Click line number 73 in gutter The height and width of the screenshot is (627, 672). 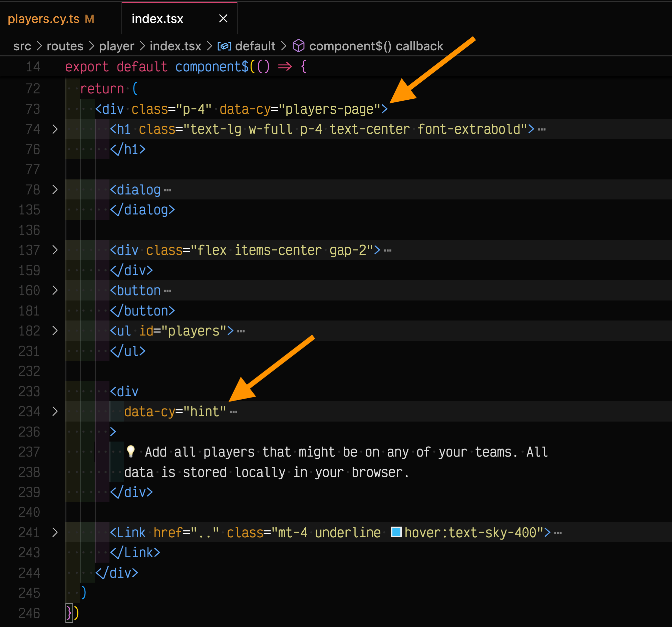33,109
